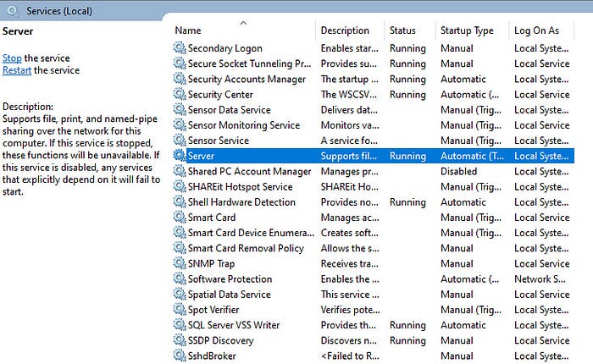Image resolution: width=593 pixels, height=364 pixels.
Task: Click the Services (Local) magnifier gear icon
Action: [13, 11]
